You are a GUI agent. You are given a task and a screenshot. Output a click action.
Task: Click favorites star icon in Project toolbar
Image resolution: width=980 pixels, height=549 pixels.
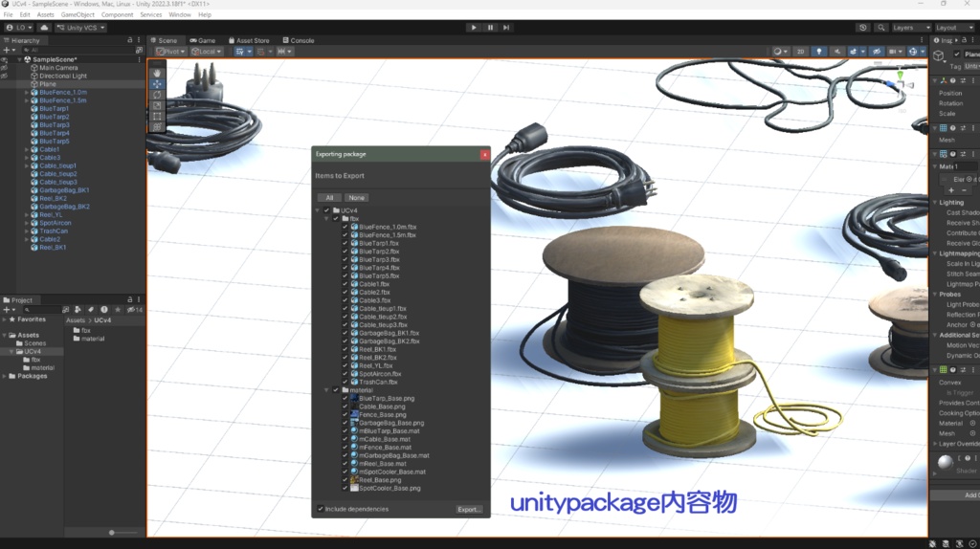coord(118,310)
